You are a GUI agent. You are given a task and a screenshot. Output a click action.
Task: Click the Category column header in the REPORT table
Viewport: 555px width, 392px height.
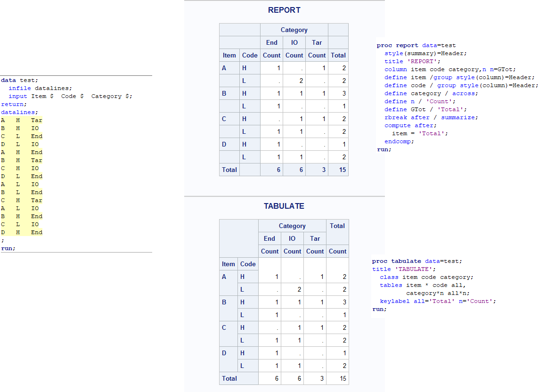(294, 29)
